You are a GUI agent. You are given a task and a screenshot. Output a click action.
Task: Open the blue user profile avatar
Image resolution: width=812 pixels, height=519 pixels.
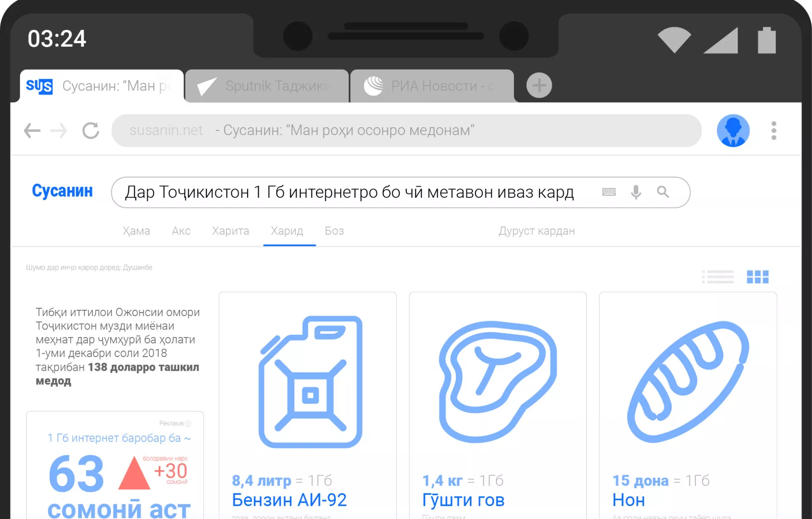click(733, 131)
